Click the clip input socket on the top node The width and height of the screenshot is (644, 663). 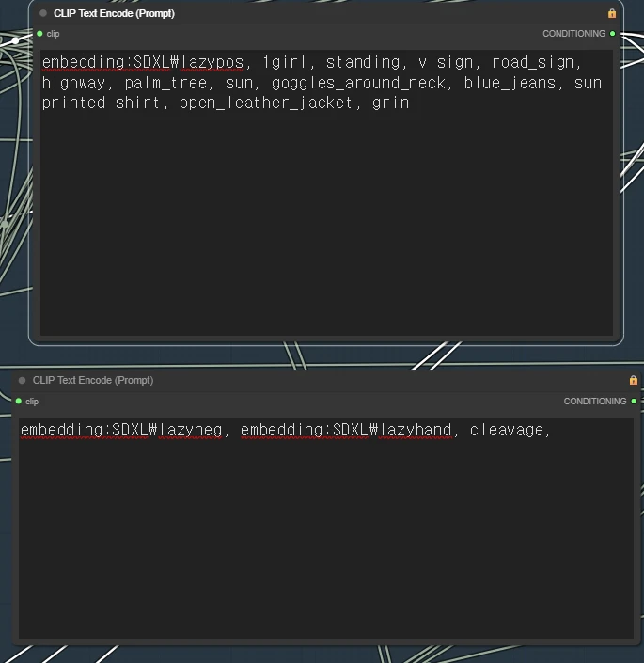point(39,34)
